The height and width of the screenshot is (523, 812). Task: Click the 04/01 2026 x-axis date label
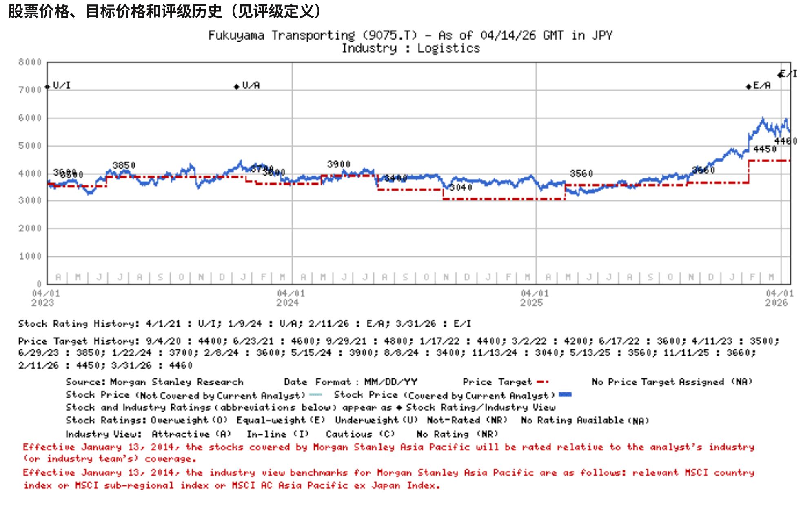click(779, 298)
